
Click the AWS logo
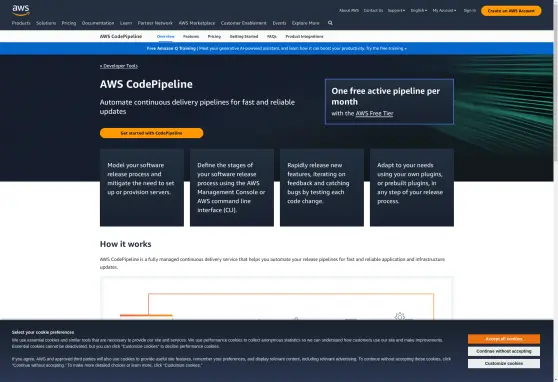point(21,10)
